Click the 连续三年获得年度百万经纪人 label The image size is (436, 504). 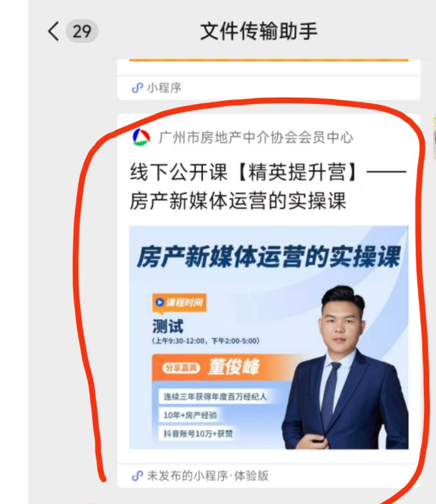(215, 397)
